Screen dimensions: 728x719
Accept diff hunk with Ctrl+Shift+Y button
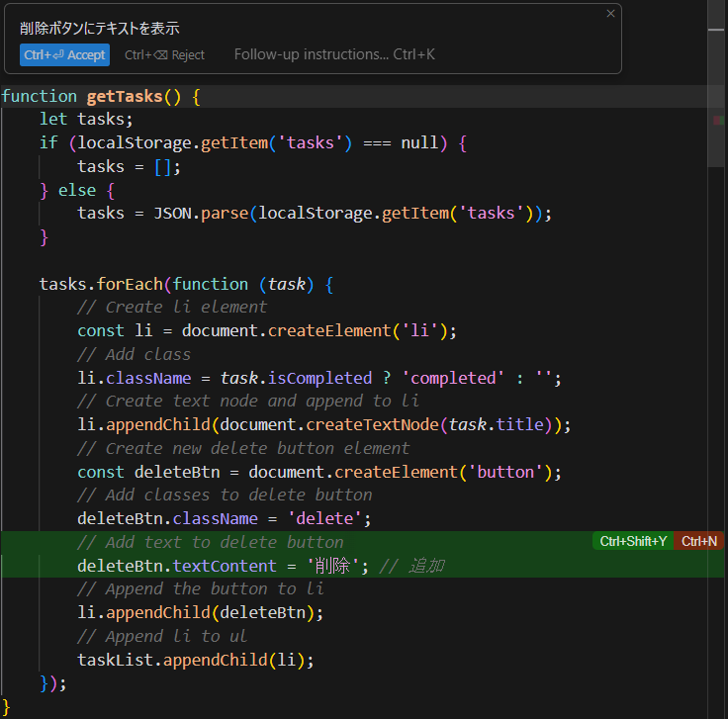tap(633, 541)
